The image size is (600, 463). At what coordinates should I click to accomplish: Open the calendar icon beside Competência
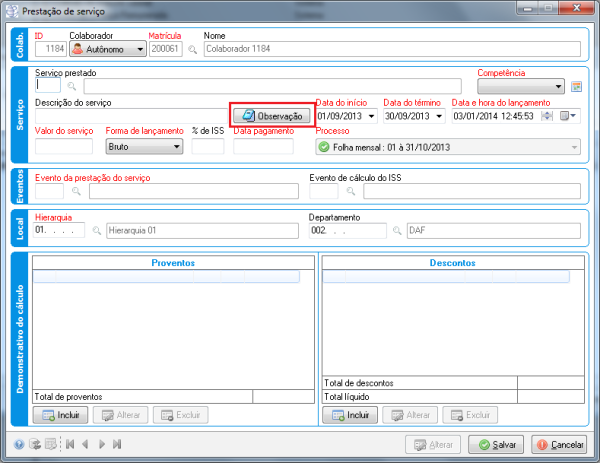(x=576, y=86)
